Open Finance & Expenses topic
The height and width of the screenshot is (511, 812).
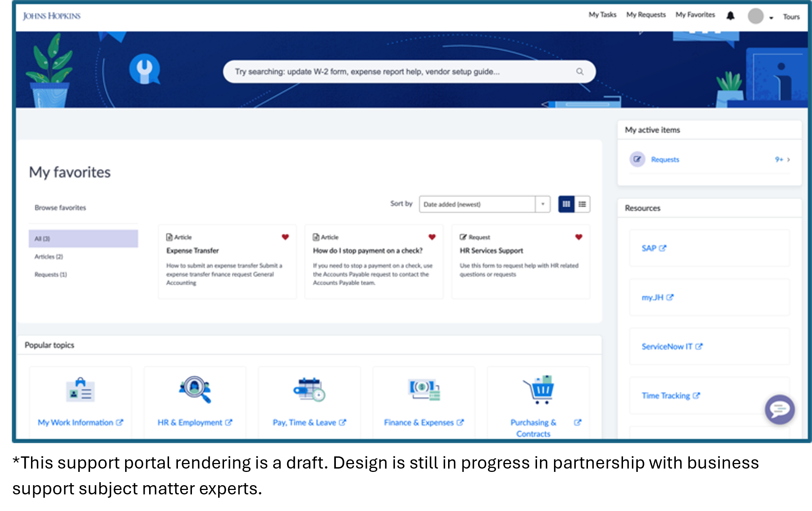pyautogui.click(x=419, y=422)
